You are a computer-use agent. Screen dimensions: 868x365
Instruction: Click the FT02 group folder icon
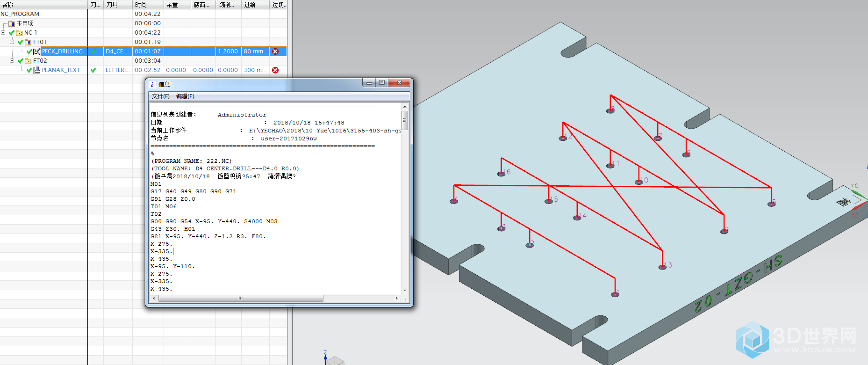click(28, 61)
